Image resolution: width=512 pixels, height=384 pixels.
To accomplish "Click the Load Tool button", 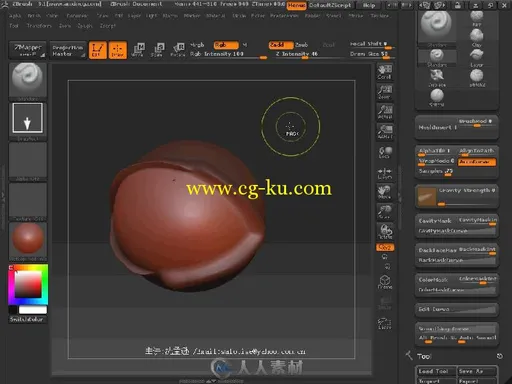I will [x=435, y=371].
